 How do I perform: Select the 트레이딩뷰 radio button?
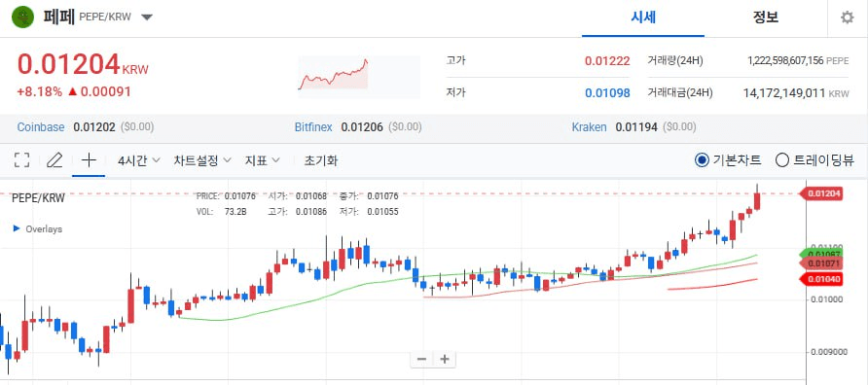tap(781, 160)
